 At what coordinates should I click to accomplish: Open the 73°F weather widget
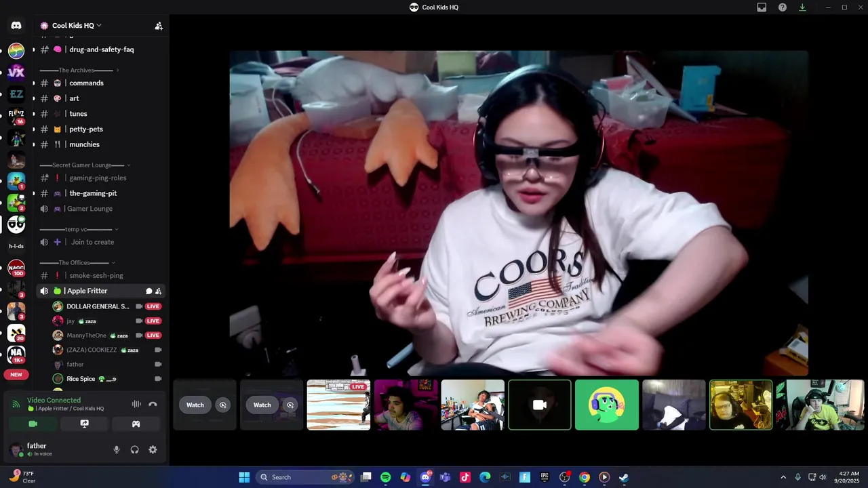pyautogui.click(x=22, y=477)
